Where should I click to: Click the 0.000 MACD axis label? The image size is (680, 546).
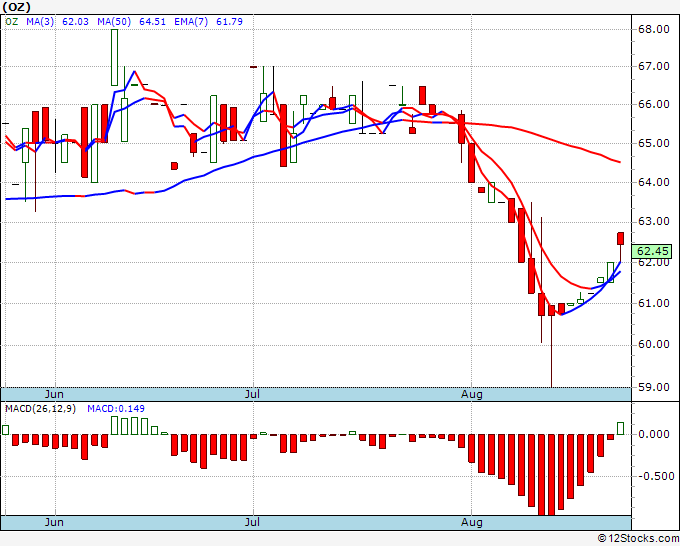click(656, 434)
